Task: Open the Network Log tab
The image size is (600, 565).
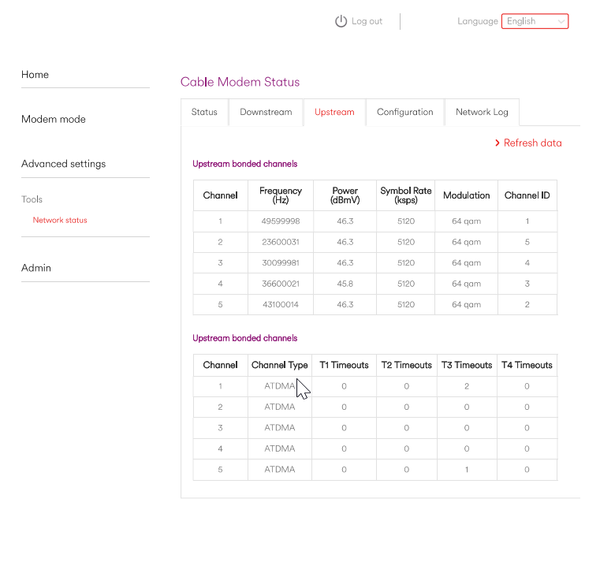Action: (482, 112)
